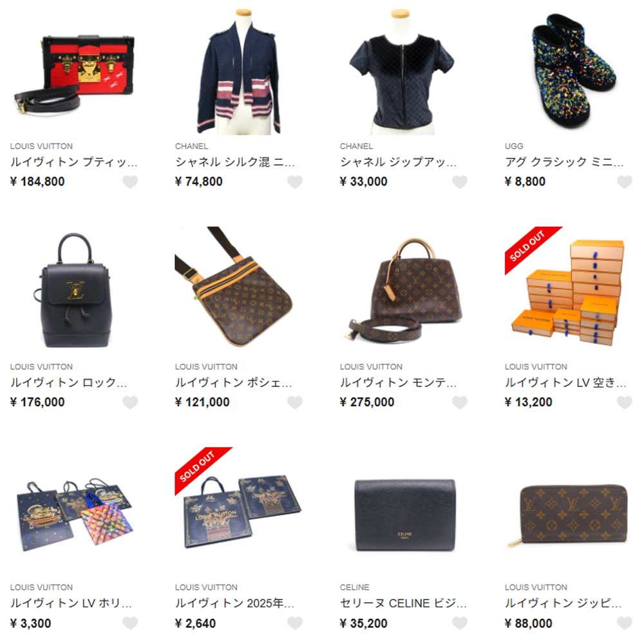The height and width of the screenshot is (644, 644).
Task: View the sequin UGG boots photo
Action: (x=569, y=73)
